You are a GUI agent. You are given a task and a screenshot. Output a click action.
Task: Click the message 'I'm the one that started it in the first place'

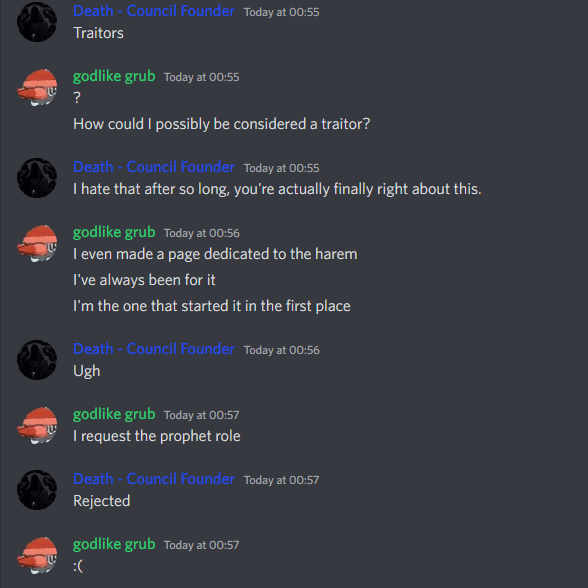coord(212,306)
